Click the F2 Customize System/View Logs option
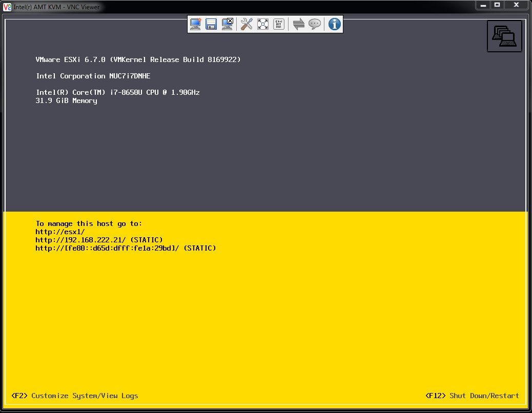Viewport: 532px width, 413px height. pyautogui.click(x=75, y=396)
